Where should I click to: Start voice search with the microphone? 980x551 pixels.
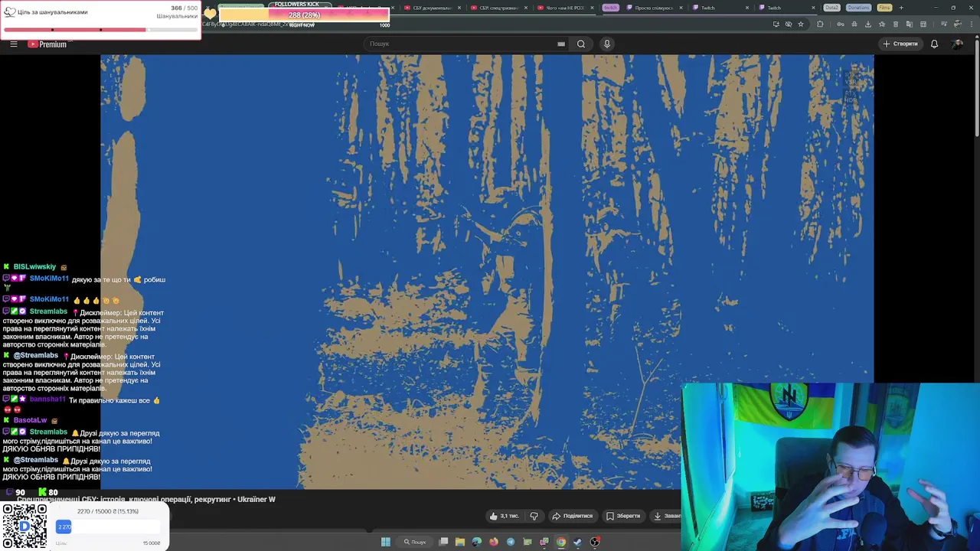pos(607,44)
